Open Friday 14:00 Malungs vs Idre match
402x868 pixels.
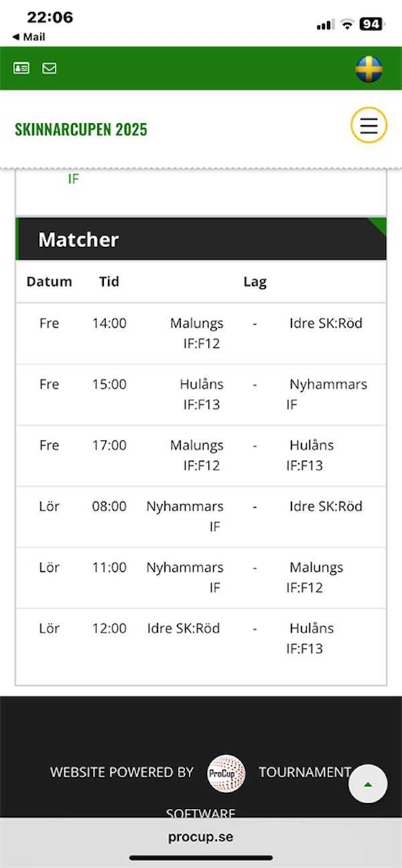point(201,333)
